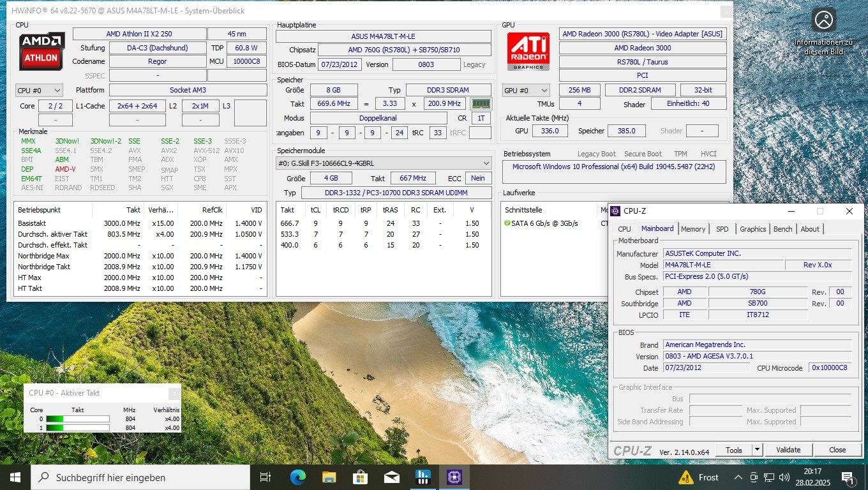Click the 'ASUSTeK Computer INC.' manufacturer field

click(757, 253)
